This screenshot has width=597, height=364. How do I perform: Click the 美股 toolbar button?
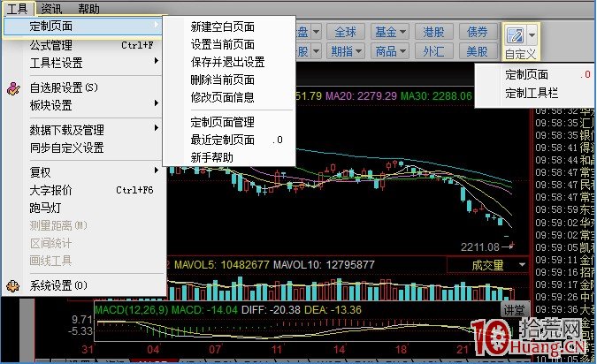click(478, 51)
